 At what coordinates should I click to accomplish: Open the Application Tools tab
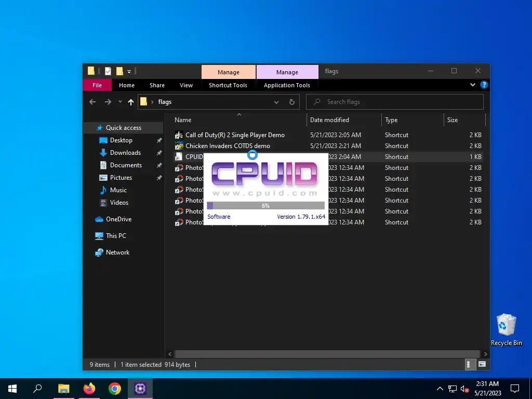pyautogui.click(x=287, y=85)
